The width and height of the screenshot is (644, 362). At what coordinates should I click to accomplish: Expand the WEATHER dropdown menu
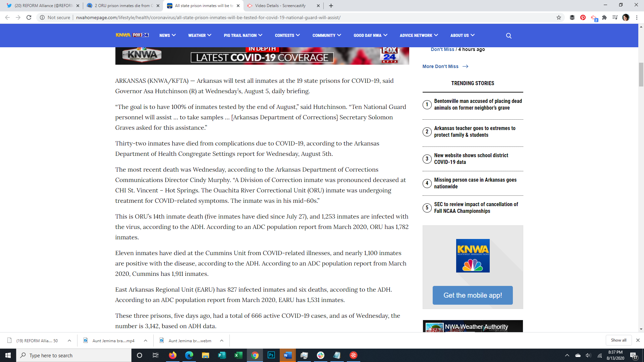coord(200,35)
